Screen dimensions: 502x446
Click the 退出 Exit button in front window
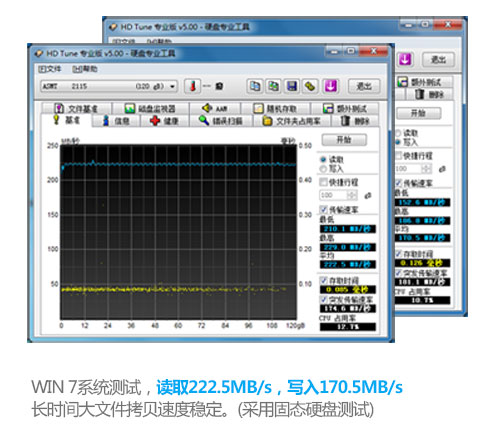(x=364, y=86)
